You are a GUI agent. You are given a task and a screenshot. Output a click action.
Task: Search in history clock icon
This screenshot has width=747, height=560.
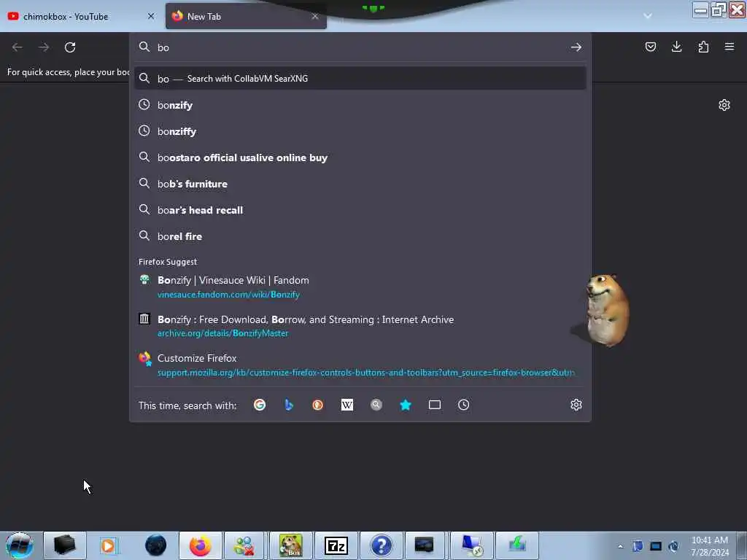[463, 405]
